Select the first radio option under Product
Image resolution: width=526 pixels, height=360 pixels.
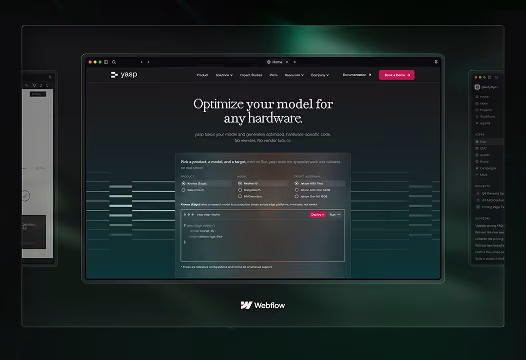(x=183, y=184)
